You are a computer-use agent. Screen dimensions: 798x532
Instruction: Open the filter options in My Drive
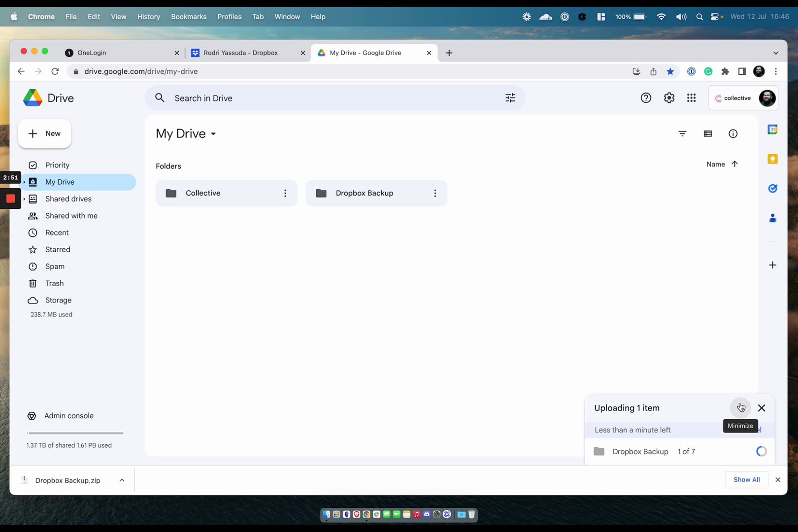tap(682, 133)
